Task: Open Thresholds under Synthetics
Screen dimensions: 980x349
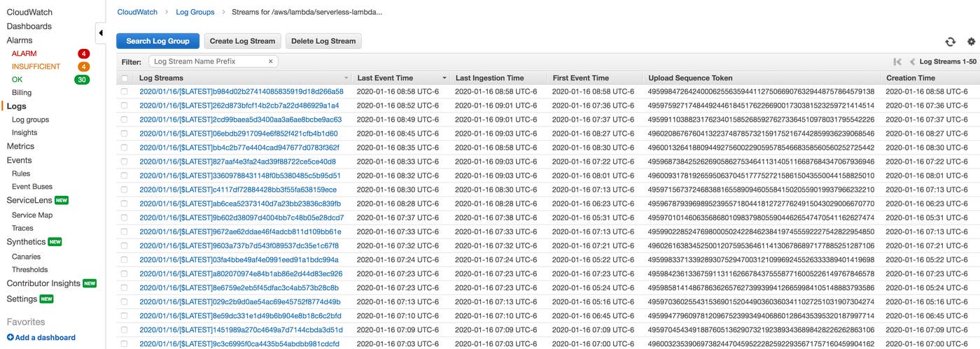Action: 30,270
